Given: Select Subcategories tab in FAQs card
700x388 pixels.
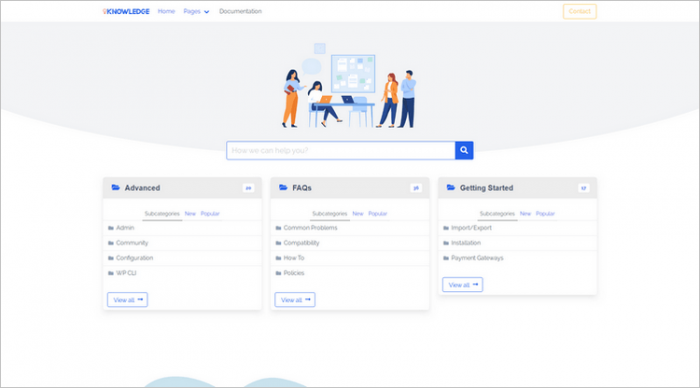Looking at the screenshot, I should coord(329,214).
